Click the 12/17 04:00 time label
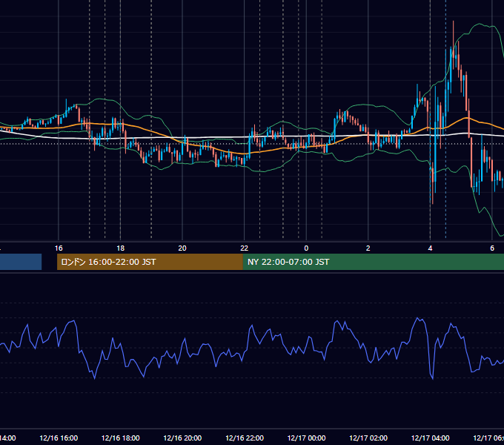This screenshot has width=504, height=445. coord(431,438)
